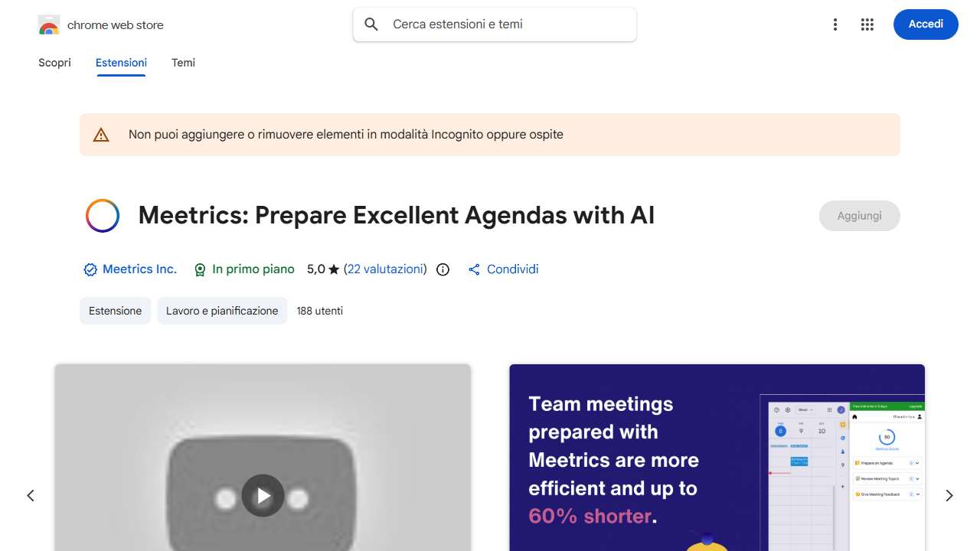Click the In primo piano badge
980x551 pixels.
244,269
